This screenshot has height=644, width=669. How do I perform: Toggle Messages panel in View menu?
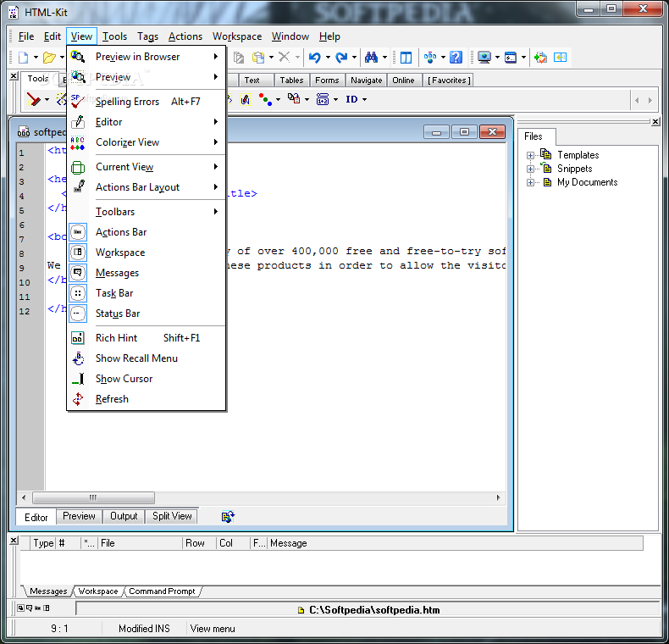(x=147, y=273)
